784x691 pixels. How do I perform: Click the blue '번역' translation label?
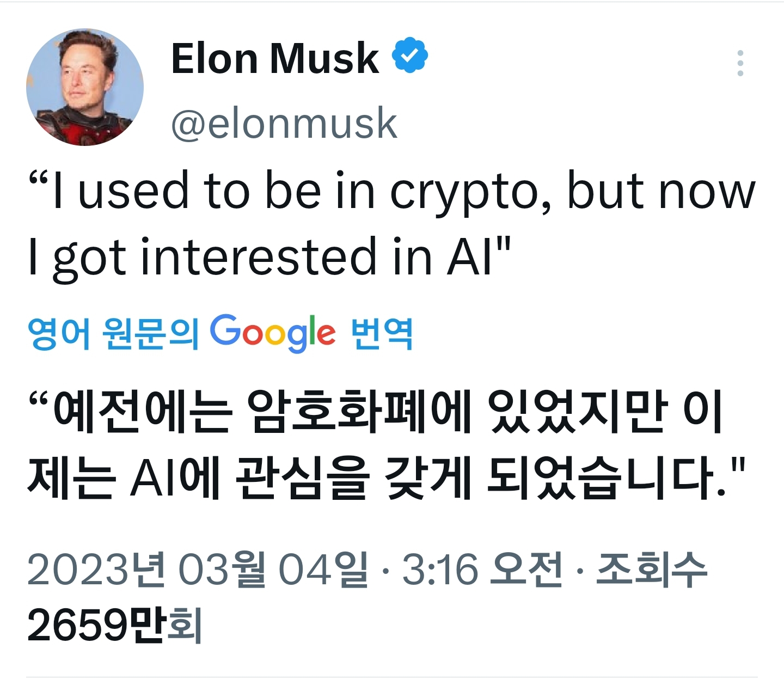[x=382, y=333]
